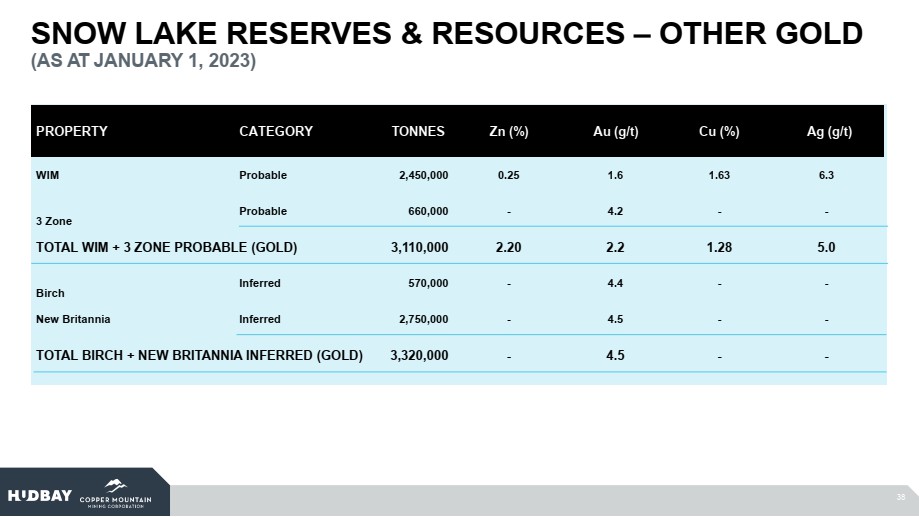Click the Cu (%) column header
919x517 pixels.
click(718, 131)
